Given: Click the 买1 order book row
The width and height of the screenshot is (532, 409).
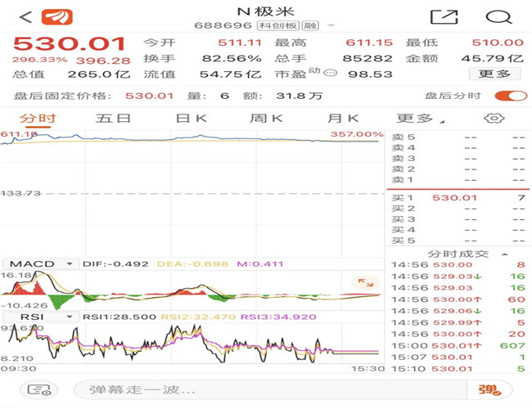Looking at the screenshot, I should coord(458,198).
